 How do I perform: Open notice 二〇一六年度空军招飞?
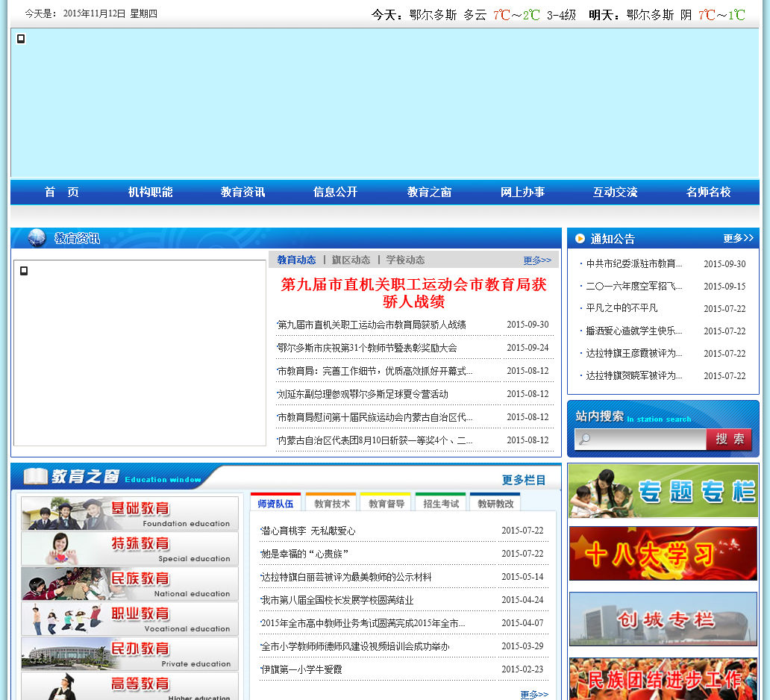point(633,286)
